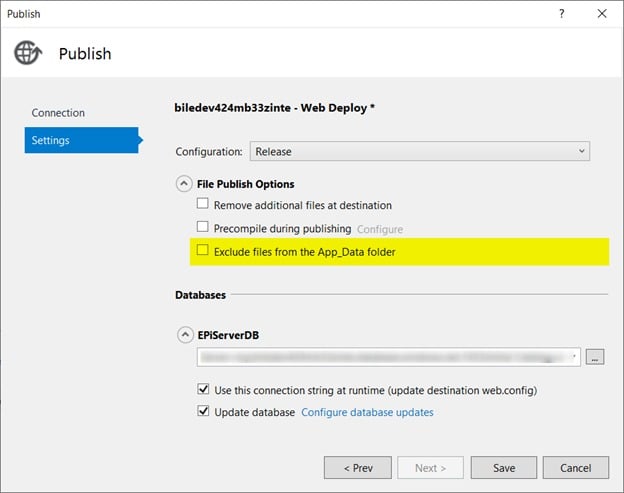Click the Configure precompile link
Image resolution: width=624 pixels, height=493 pixels.
380,229
